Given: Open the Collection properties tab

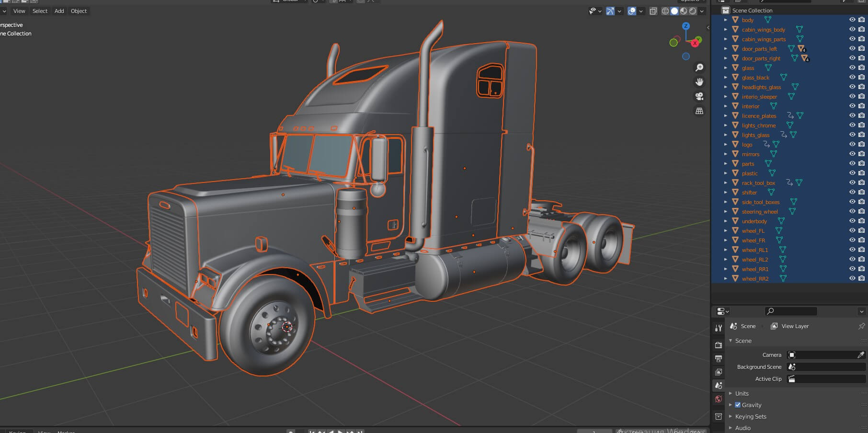Looking at the screenshot, I should tap(718, 416).
